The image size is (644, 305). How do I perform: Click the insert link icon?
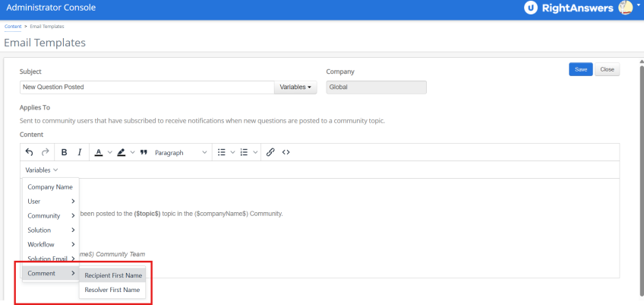tap(270, 152)
